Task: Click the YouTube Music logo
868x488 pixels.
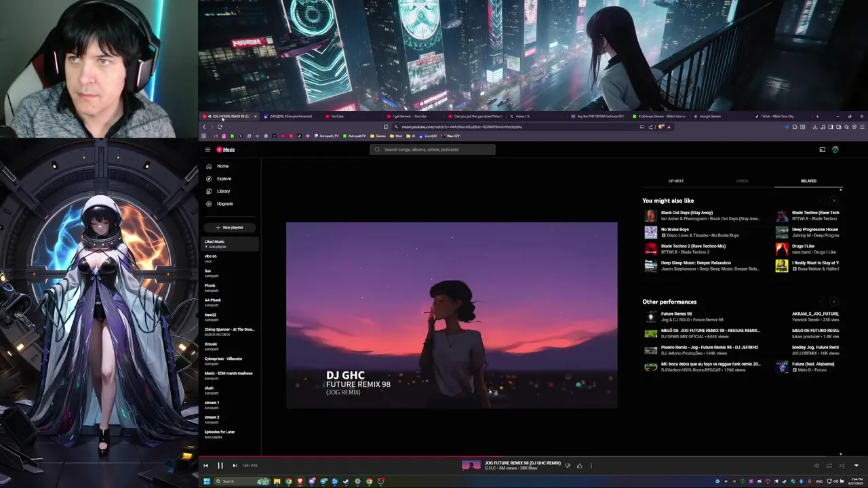Action: point(226,150)
